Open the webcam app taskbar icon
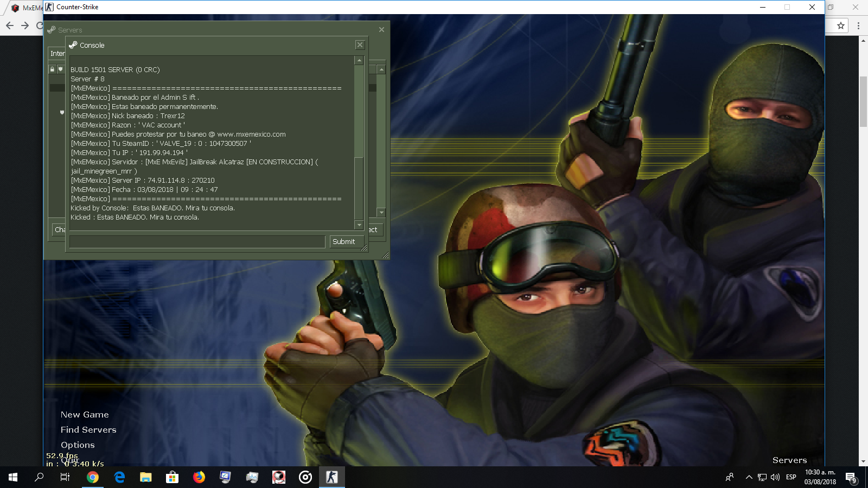Viewport: 868px width, 488px height. point(279,477)
